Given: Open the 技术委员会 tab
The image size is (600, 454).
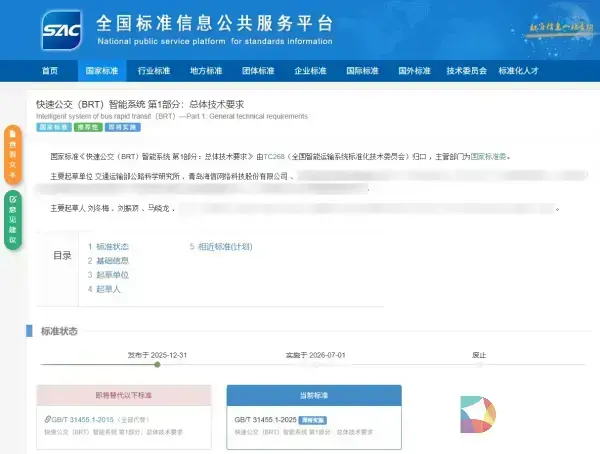Looking at the screenshot, I should pyautogui.click(x=466, y=71).
